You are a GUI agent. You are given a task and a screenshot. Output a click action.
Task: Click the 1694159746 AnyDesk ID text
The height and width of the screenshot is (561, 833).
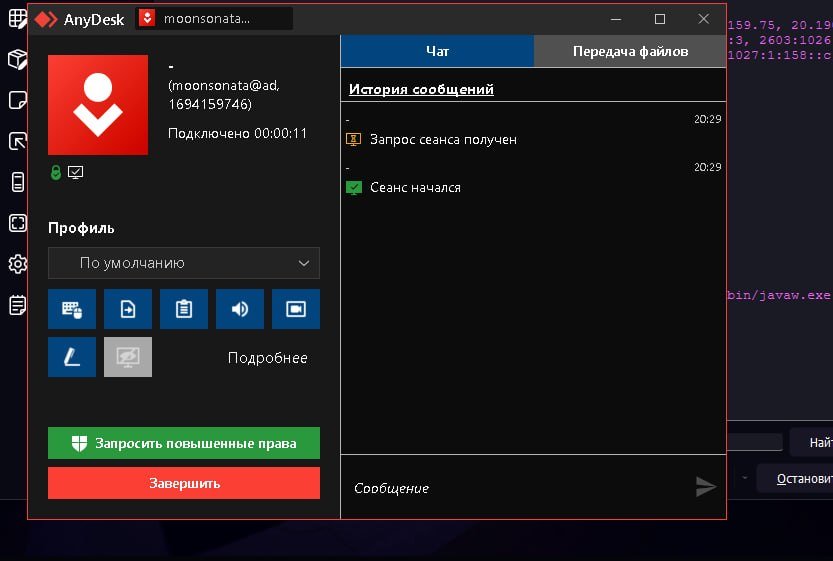(210, 104)
